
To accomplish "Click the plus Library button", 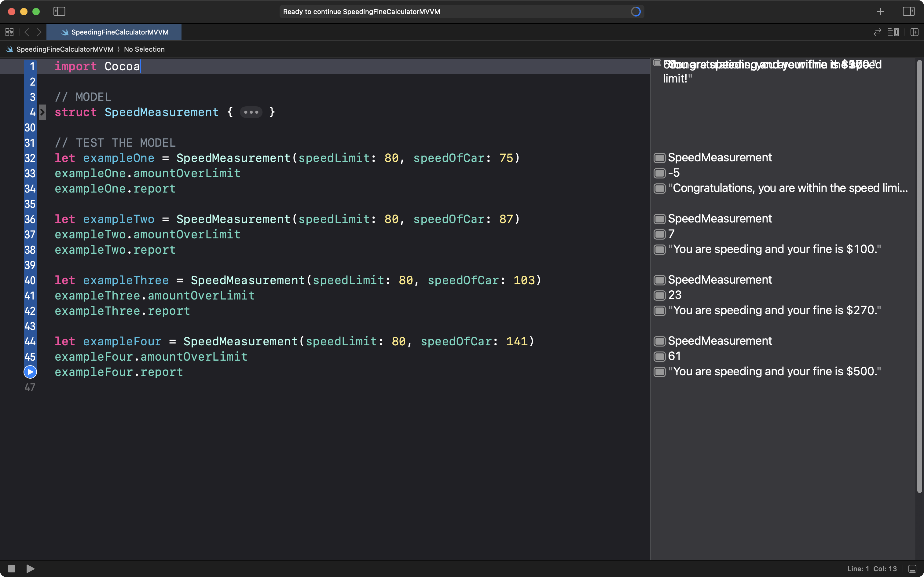I will (x=880, y=11).
